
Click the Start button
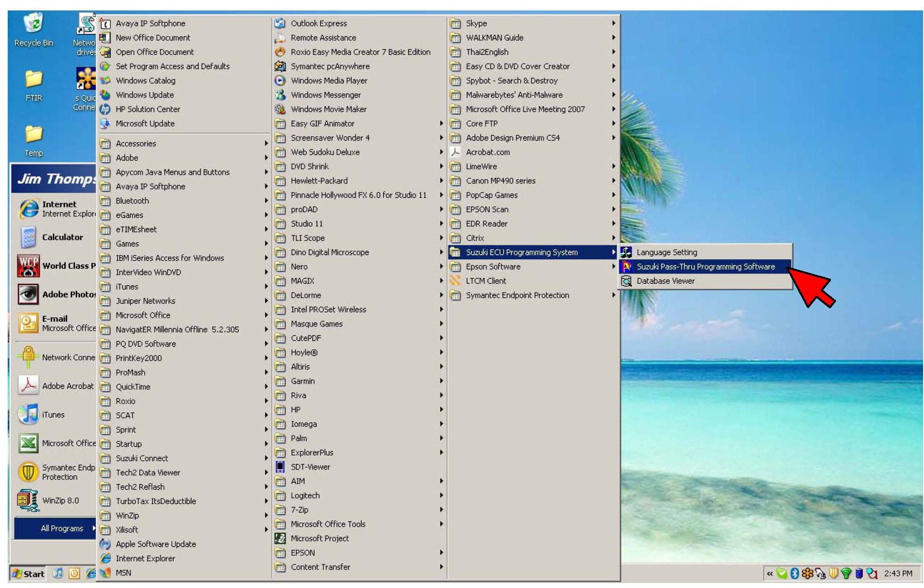click(x=29, y=573)
